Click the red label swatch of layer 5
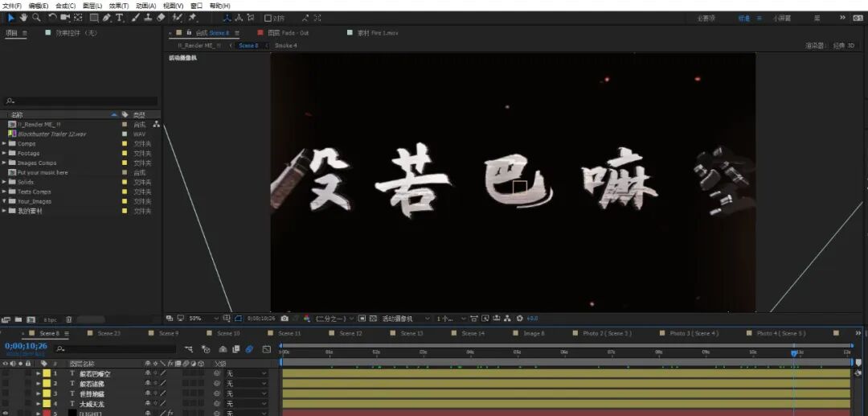Image resolution: width=868 pixels, height=416 pixels. 47,414
